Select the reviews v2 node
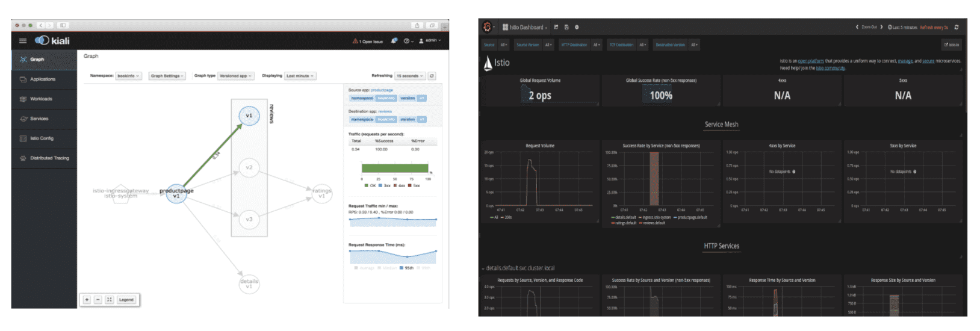Image resolution: width=980 pixels, height=331 pixels. point(249,167)
